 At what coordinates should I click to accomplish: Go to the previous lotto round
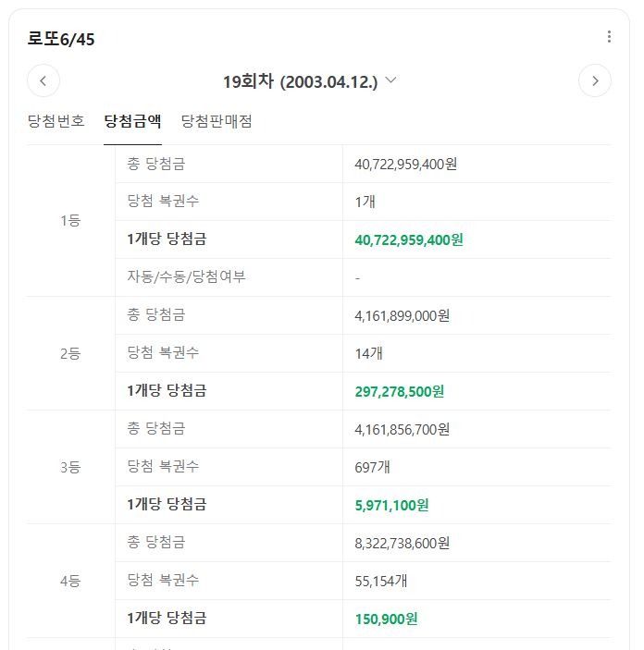pos(43,80)
